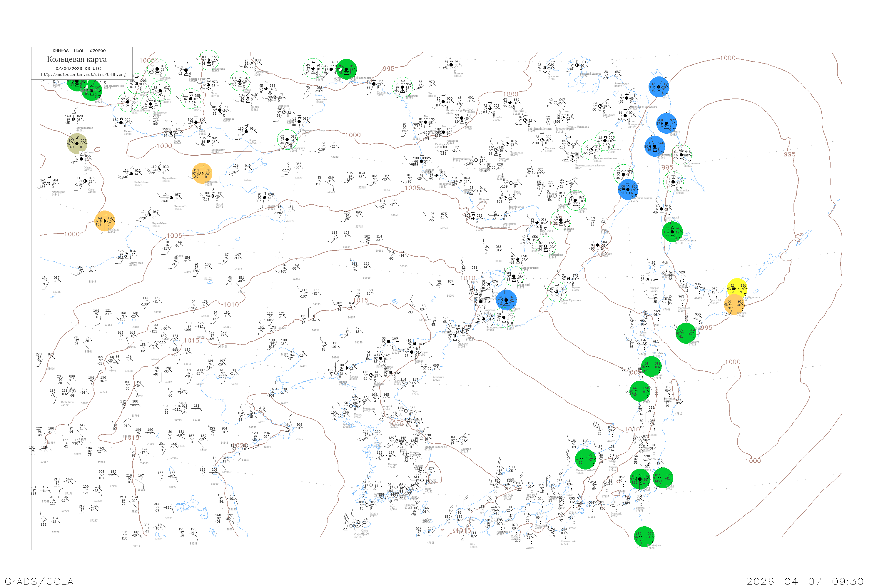
Task: Click the olive Ulaanbaatar station circle
Action: click(77, 144)
